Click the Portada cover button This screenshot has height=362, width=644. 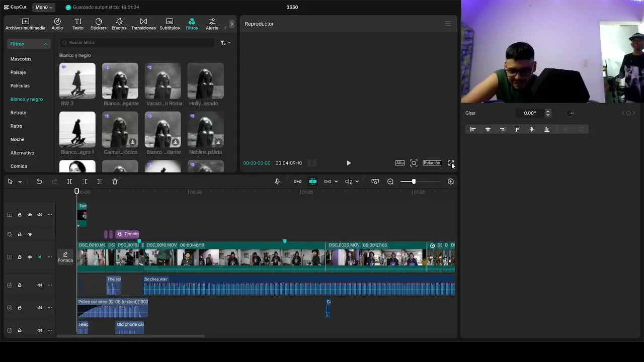point(65,257)
